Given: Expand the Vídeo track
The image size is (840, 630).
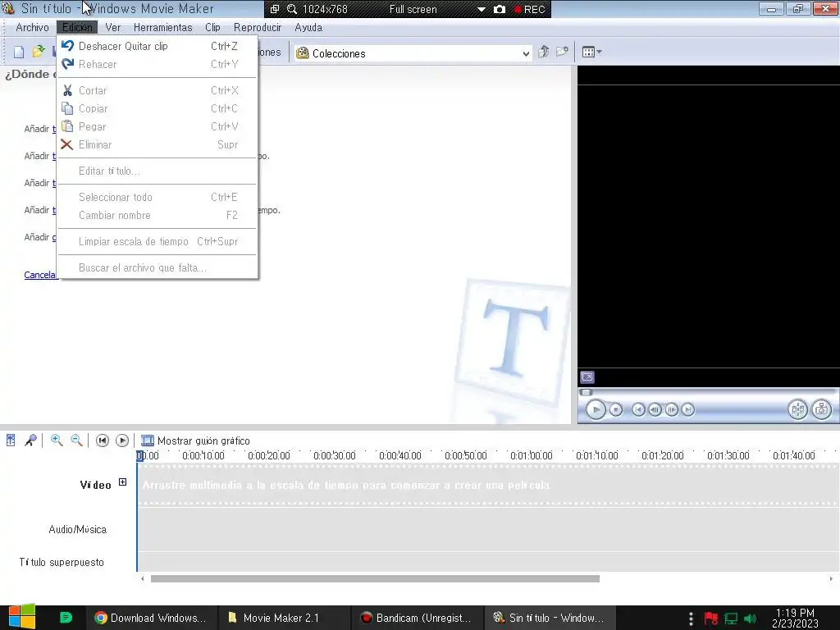Looking at the screenshot, I should click(123, 482).
